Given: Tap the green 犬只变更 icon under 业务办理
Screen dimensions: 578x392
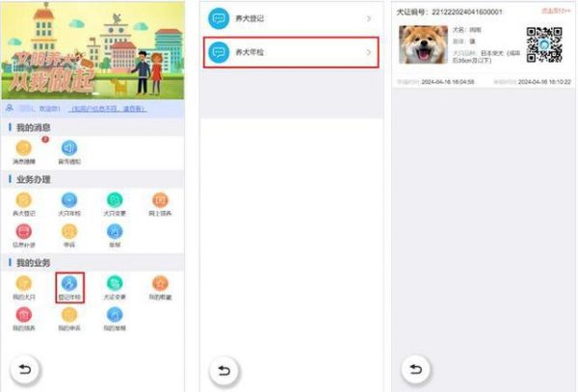Looking at the screenshot, I should (115, 200).
